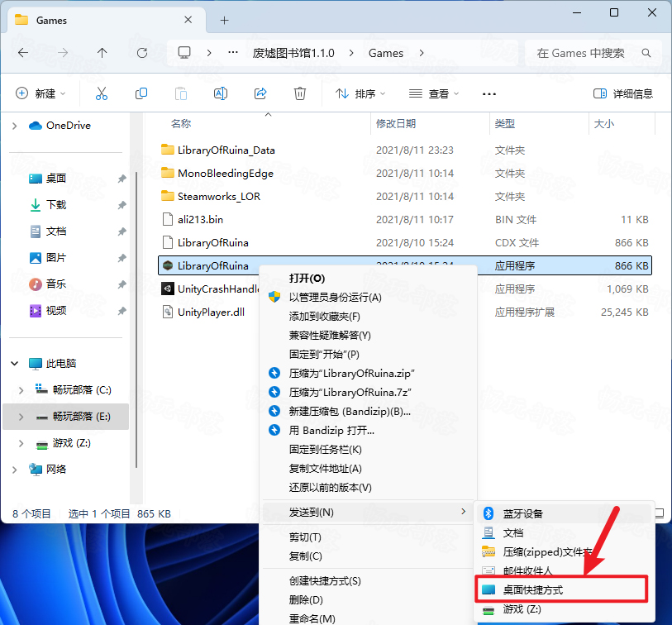Click the navigation pane scrollbar

[136, 319]
